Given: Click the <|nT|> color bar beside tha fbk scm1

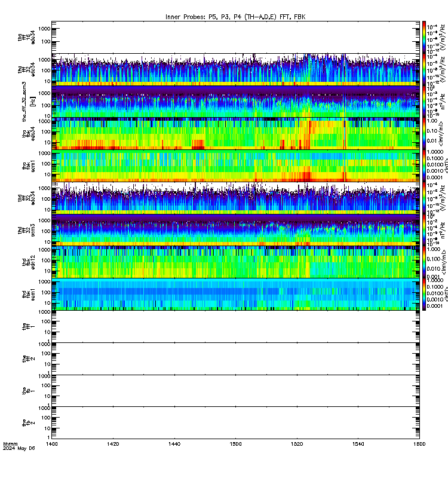Looking at the screenshot, I should coord(424,166).
